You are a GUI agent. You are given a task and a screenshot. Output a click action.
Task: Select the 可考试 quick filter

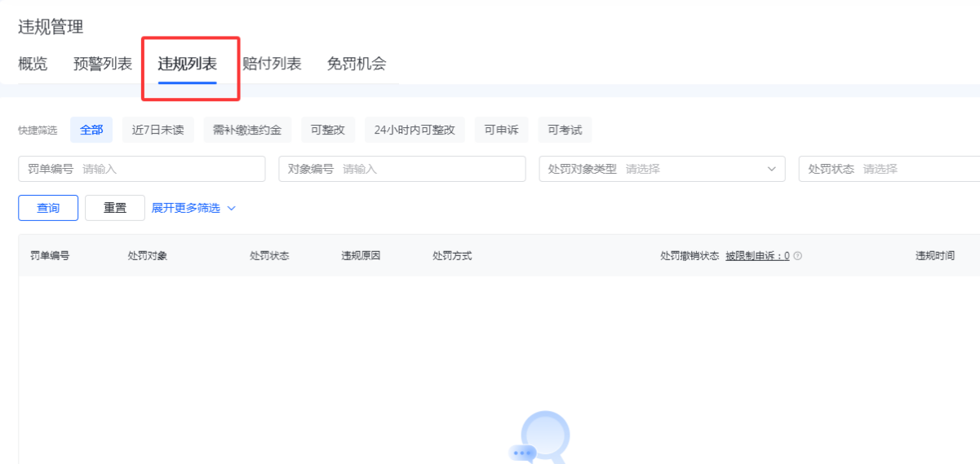click(x=565, y=130)
